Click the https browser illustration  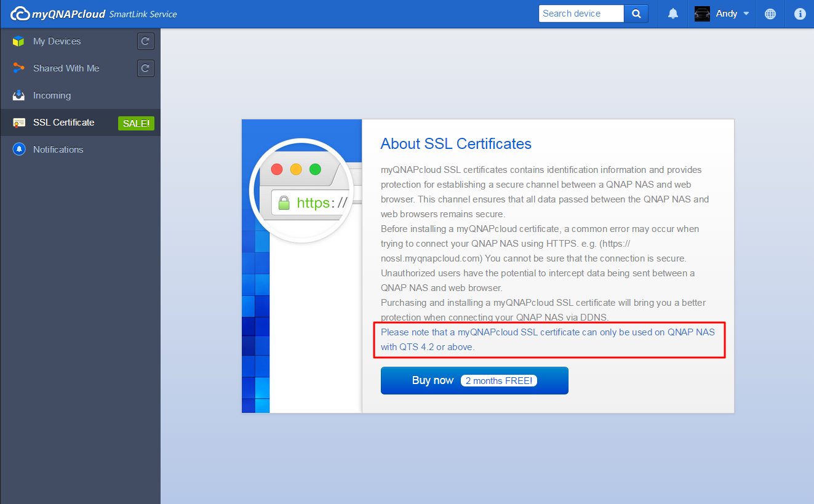301,196
